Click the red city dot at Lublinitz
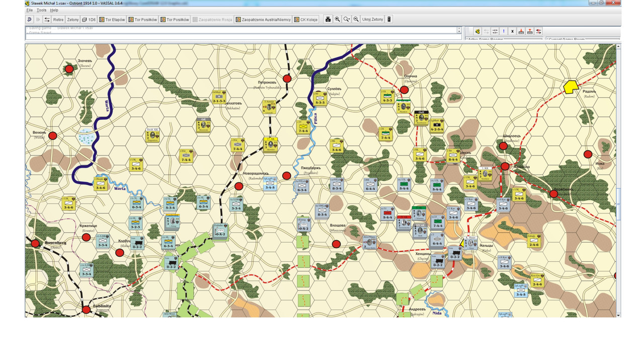Screen dimensions: 644x357 (x=86, y=310)
